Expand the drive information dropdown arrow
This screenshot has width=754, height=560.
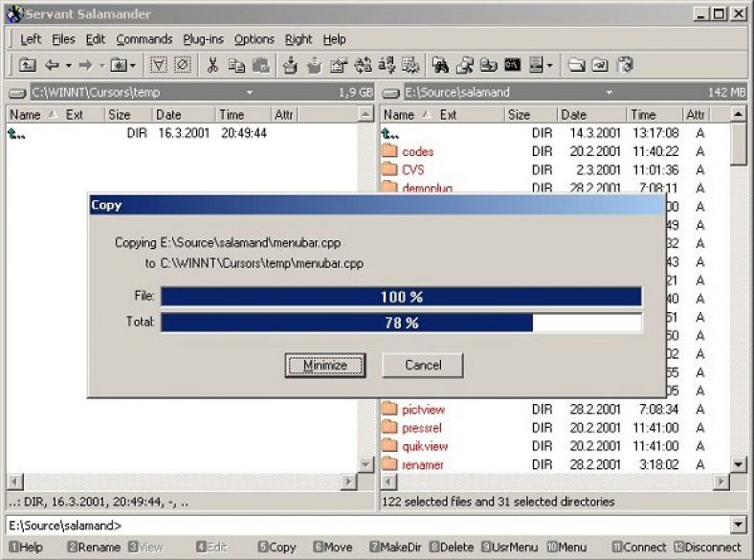pyautogui.click(x=549, y=65)
